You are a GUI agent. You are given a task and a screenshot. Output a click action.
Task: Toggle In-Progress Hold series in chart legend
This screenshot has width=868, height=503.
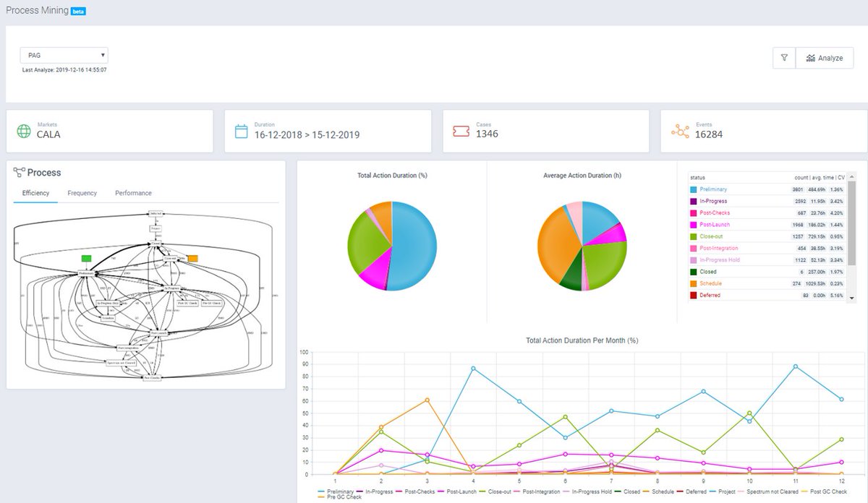[587, 491]
